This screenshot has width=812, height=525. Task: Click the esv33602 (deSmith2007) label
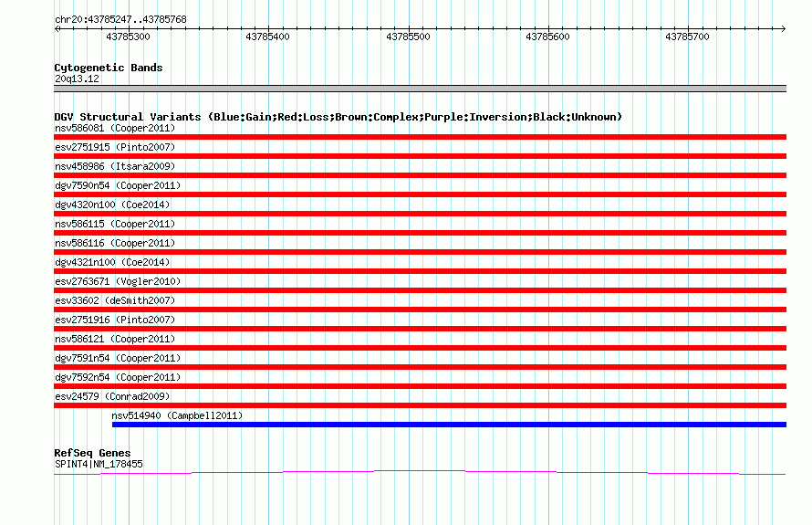click(x=115, y=300)
